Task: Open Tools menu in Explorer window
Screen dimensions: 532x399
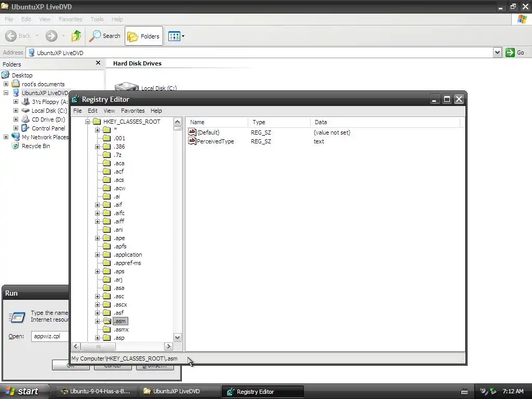Action: pos(97,19)
